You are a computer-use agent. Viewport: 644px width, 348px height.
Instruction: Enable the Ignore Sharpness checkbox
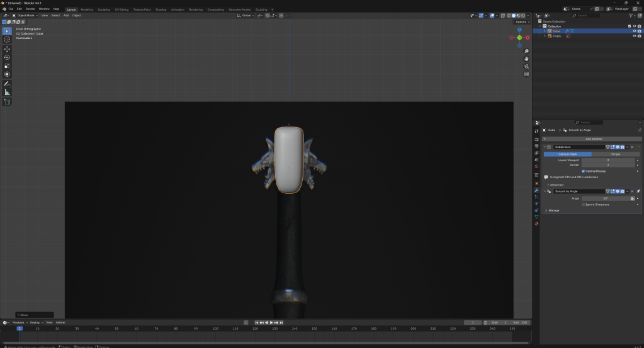[584, 205]
